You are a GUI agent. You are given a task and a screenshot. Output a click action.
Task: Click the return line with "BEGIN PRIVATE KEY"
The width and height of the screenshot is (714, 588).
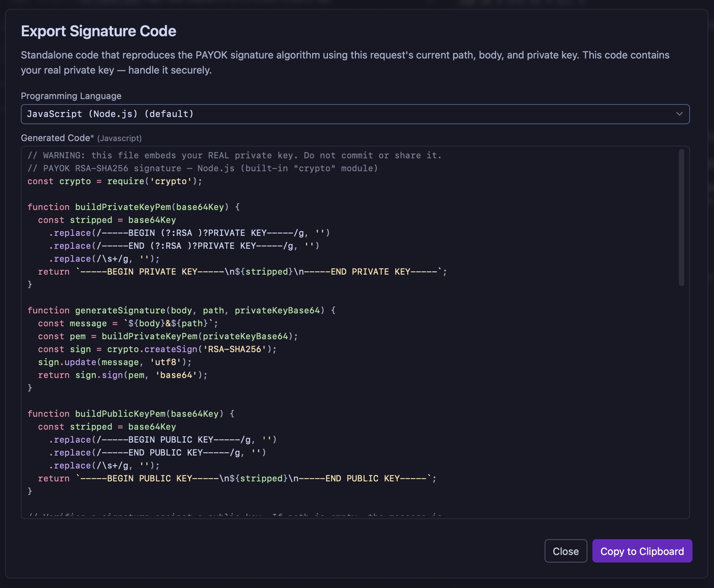243,272
